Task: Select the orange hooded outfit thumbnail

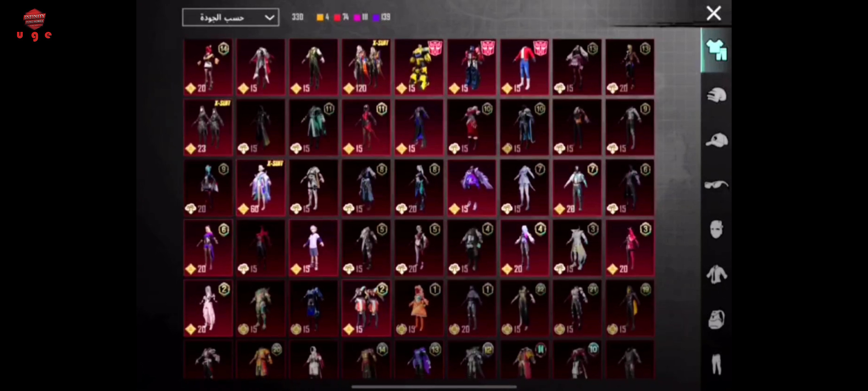Action: point(419,308)
